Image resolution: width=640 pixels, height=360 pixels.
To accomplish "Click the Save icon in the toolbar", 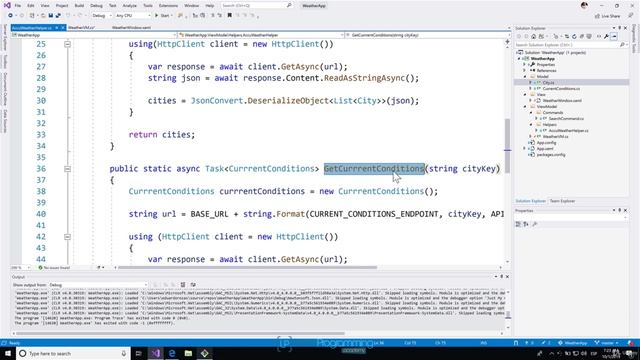I will click(x=51, y=16).
